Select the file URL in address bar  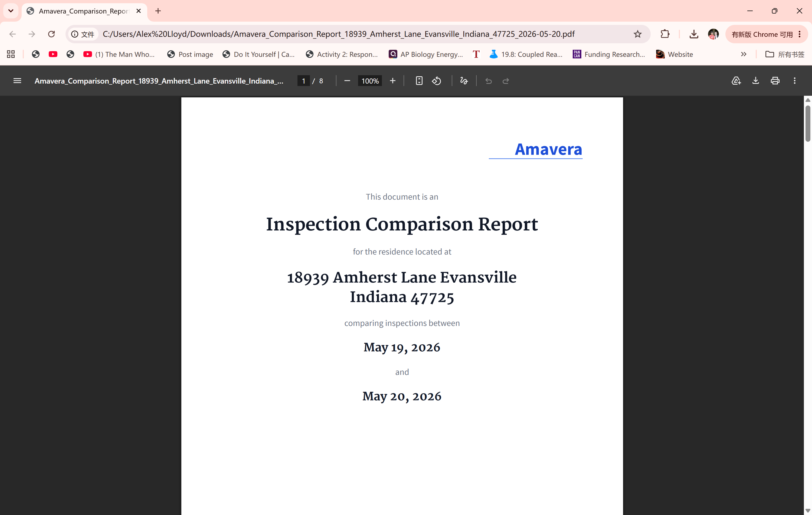[x=339, y=34]
